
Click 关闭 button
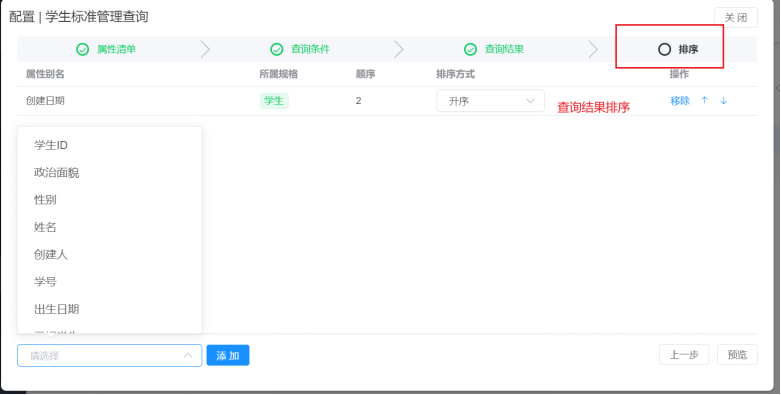pyautogui.click(x=736, y=17)
